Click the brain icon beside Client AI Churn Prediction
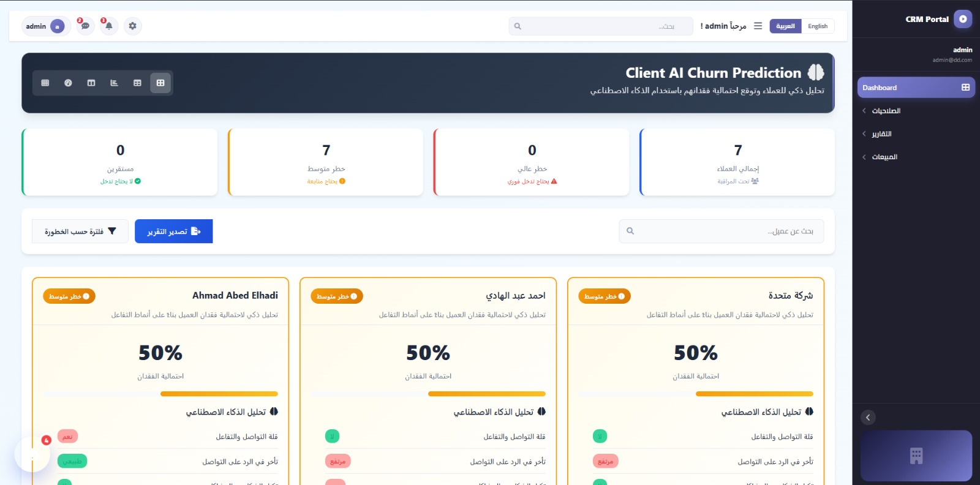 pyautogui.click(x=816, y=72)
